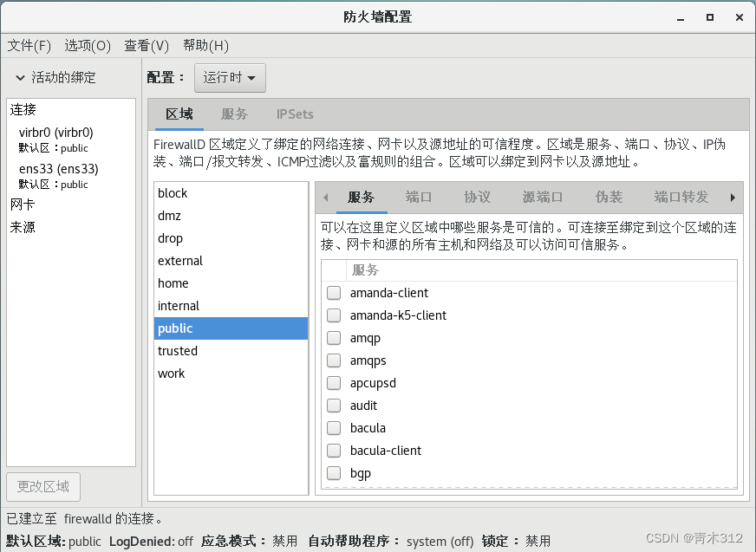The image size is (756, 552).
Task: Open the 选项(O) menu
Action: [88, 46]
